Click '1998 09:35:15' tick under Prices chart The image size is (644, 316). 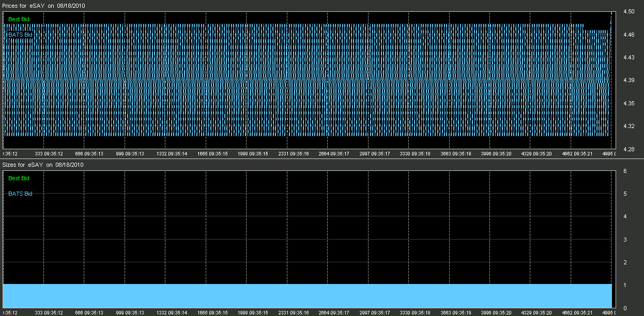point(253,153)
